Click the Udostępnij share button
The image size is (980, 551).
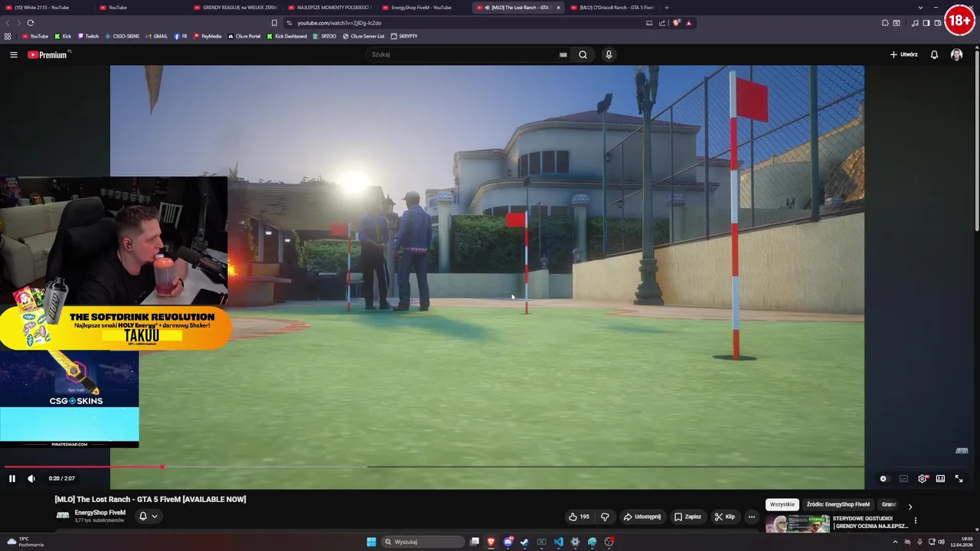click(642, 517)
